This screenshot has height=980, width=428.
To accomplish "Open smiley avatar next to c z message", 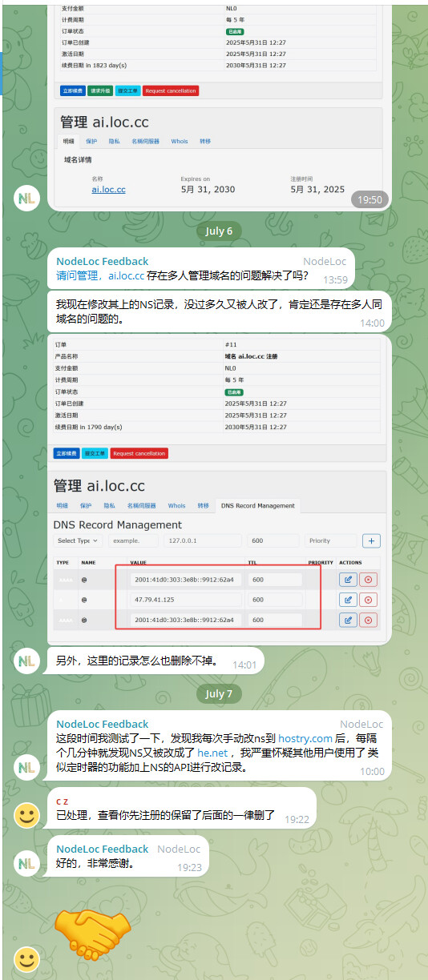I will click(x=28, y=816).
